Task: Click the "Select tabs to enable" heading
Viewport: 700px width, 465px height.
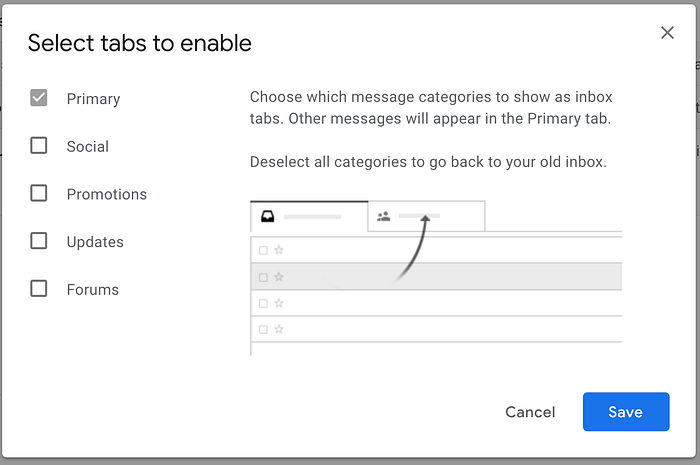Action: point(139,43)
